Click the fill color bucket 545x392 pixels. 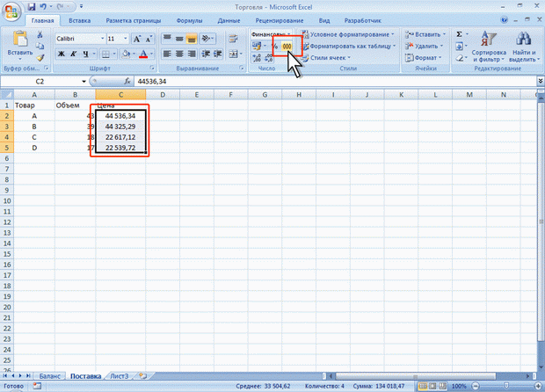pyautogui.click(x=126, y=54)
